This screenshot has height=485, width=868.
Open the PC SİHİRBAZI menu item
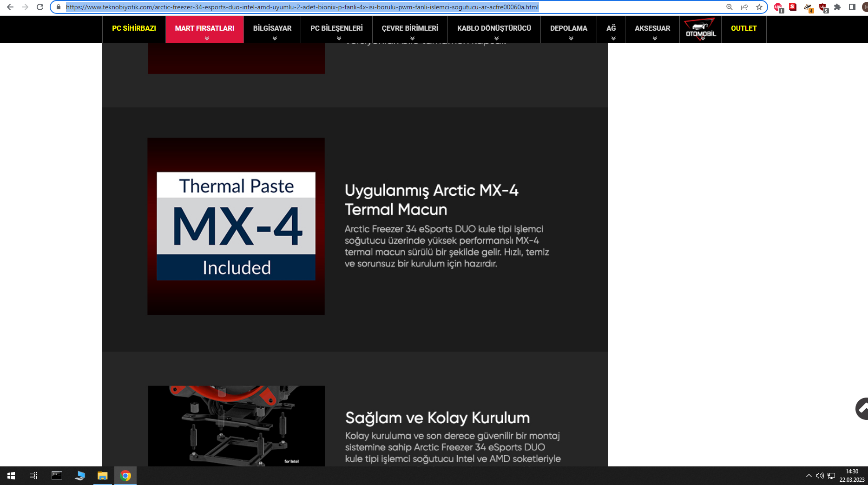(134, 28)
